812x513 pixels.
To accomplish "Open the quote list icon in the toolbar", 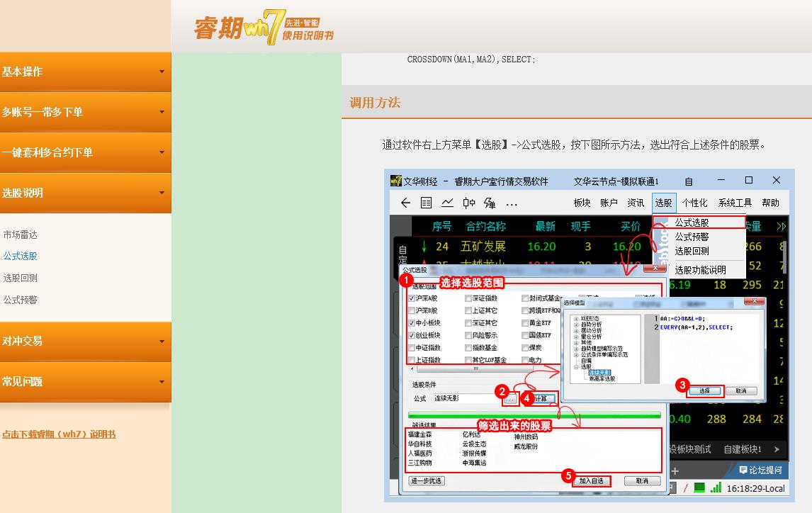I will [426, 203].
